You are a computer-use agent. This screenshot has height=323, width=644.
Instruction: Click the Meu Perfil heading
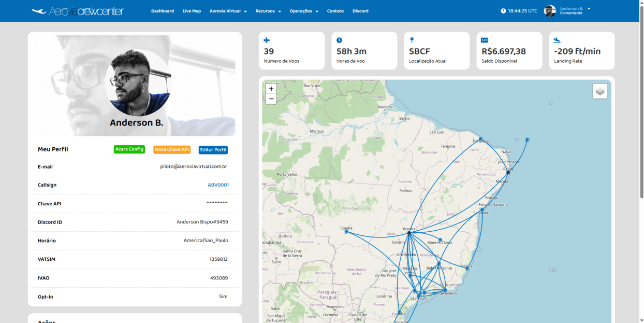tap(53, 149)
